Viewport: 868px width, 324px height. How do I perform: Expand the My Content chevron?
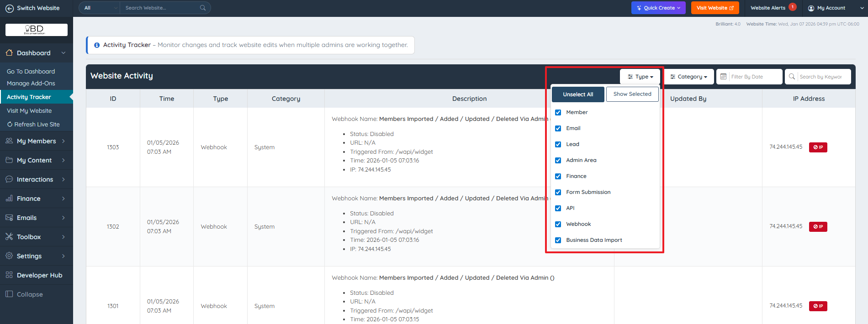64,160
